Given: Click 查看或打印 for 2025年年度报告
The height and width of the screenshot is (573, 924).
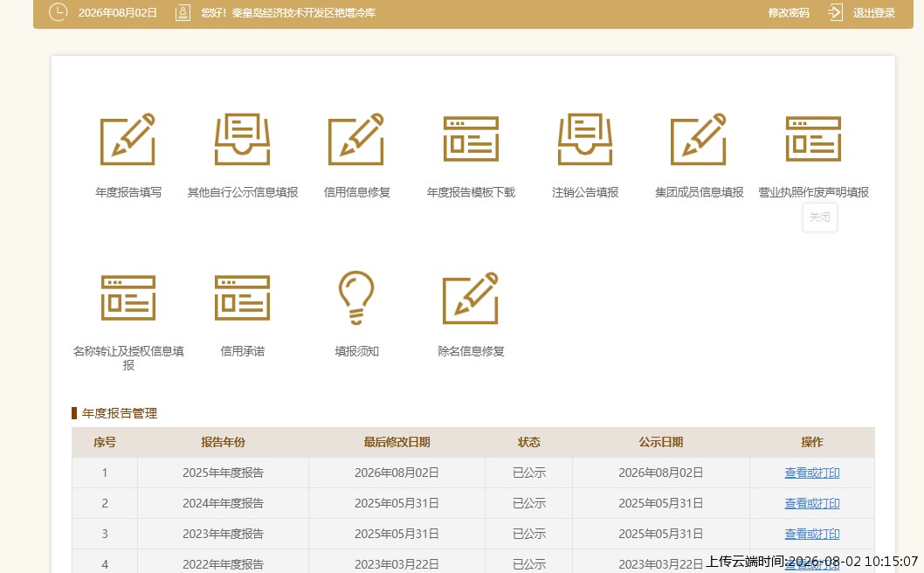Looking at the screenshot, I should coord(812,473).
